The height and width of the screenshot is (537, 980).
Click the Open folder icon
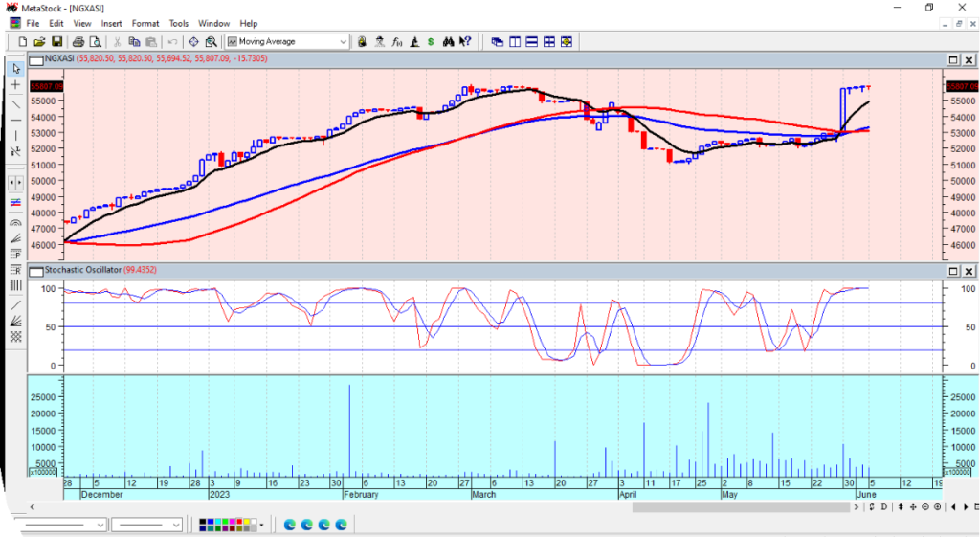point(39,42)
